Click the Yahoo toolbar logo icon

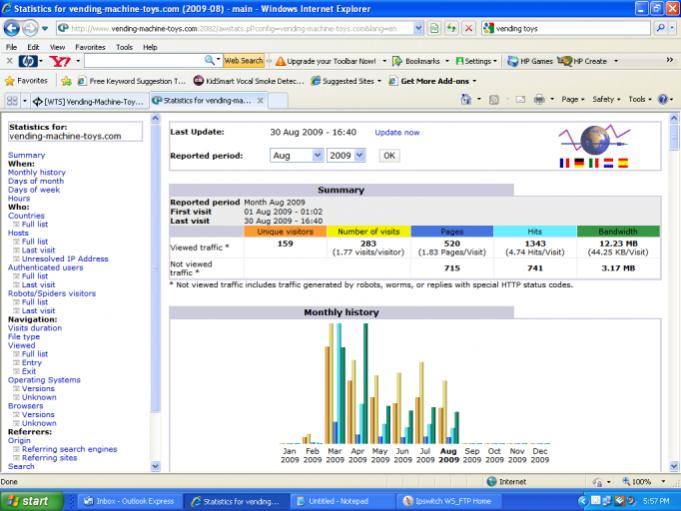coord(58,61)
